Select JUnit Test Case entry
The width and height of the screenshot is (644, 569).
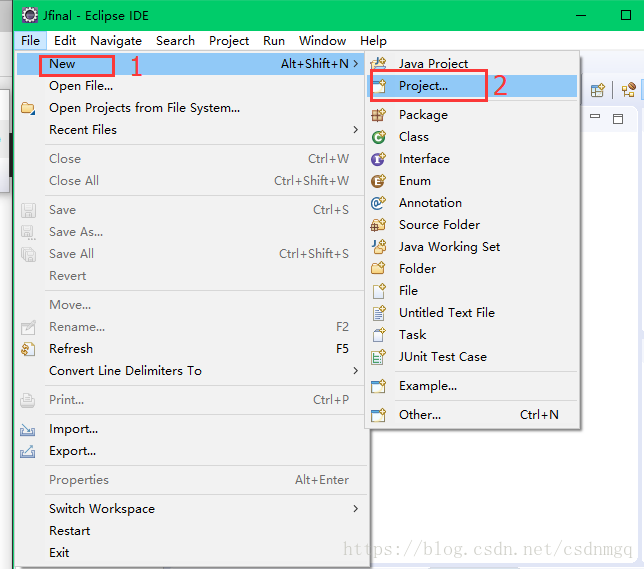pyautogui.click(x=472, y=357)
